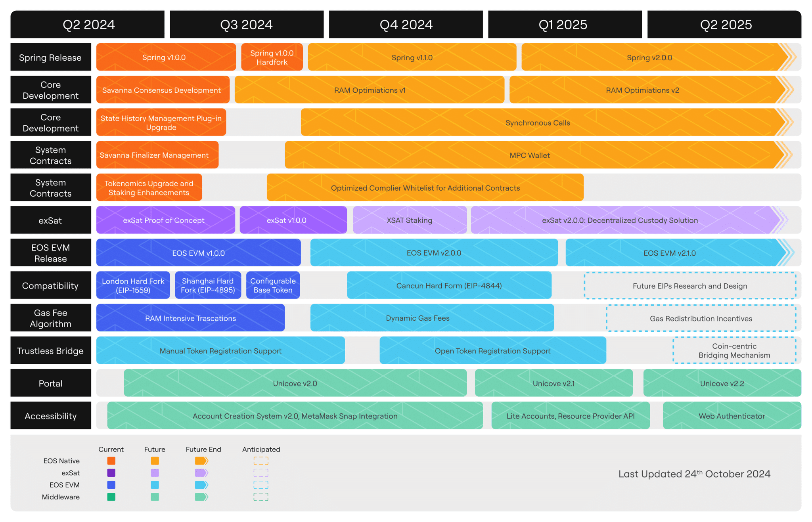Click EOS EVM Current blue swatch
The width and height of the screenshot is (812, 522).
[x=111, y=485]
